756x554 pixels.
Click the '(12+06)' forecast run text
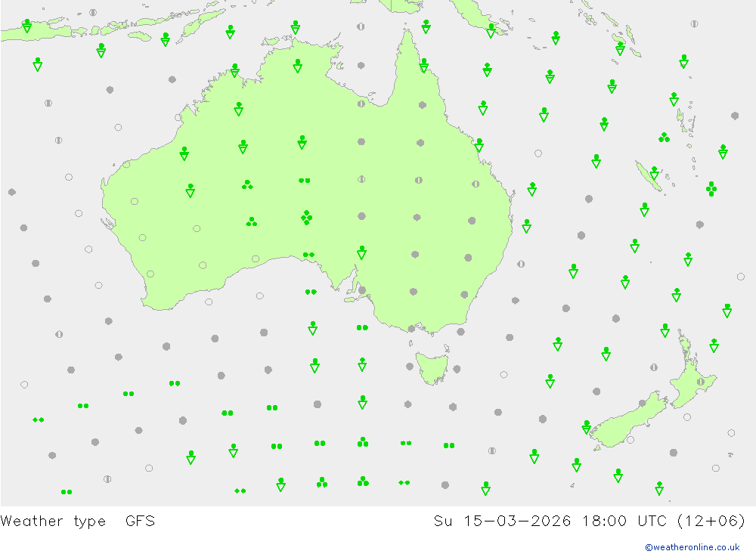click(711, 522)
